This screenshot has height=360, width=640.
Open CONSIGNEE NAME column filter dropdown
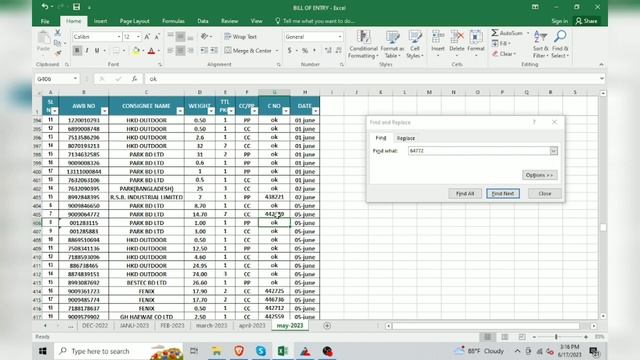pyautogui.click(x=180, y=111)
